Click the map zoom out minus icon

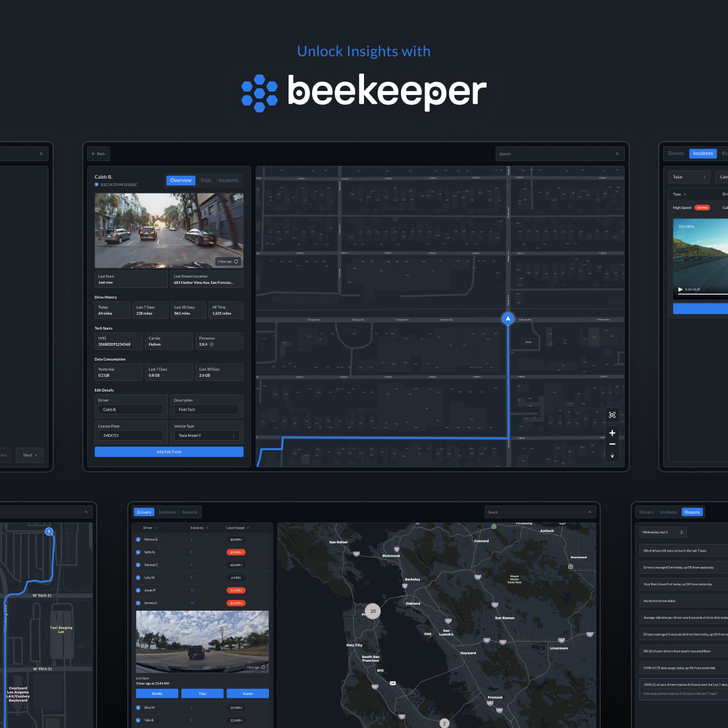(612, 444)
